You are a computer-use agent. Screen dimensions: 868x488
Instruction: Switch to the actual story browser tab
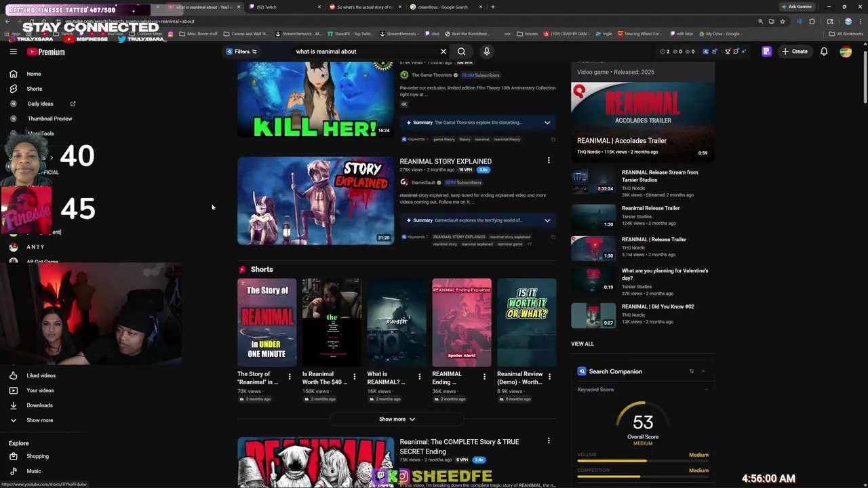365,7
